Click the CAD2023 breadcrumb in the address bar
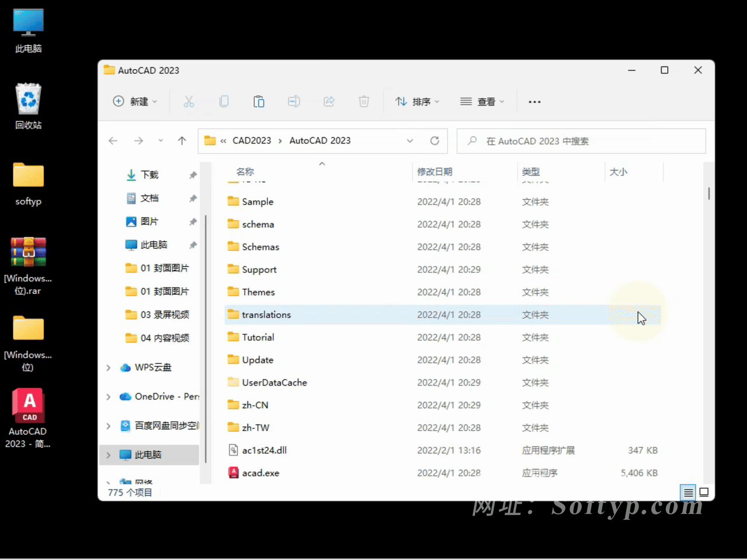The height and width of the screenshot is (560, 747). pyautogui.click(x=252, y=141)
